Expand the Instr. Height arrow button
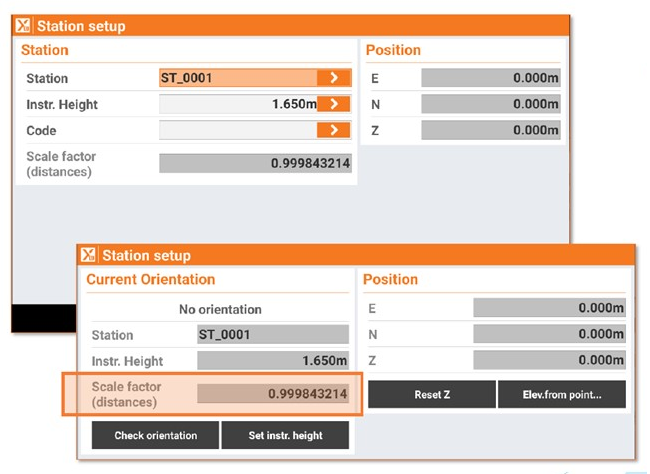Image resolution: width=650 pixels, height=474 pixels. (x=334, y=104)
